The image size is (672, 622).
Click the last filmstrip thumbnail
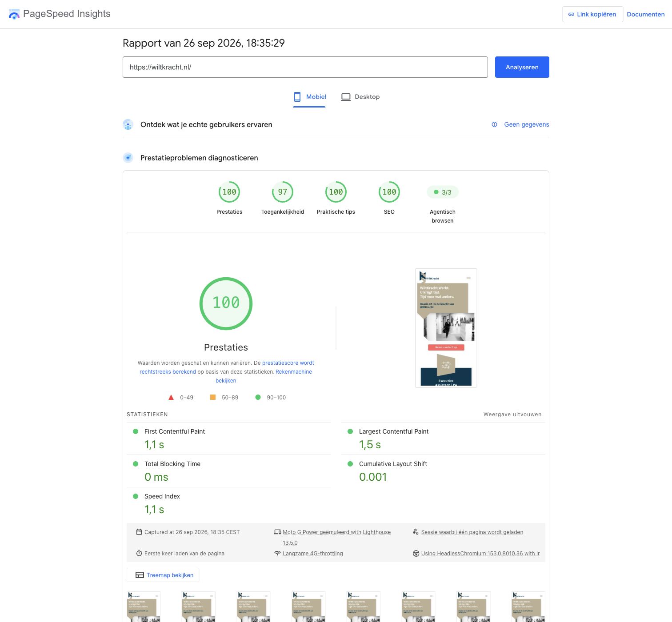coord(528,606)
